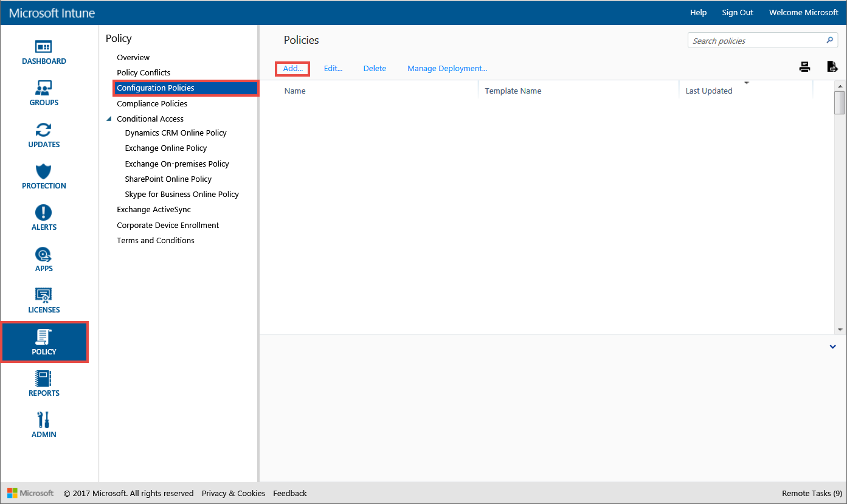Open the Reports workspace icon
Screen dimensions: 847x504
click(x=44, y=379)
